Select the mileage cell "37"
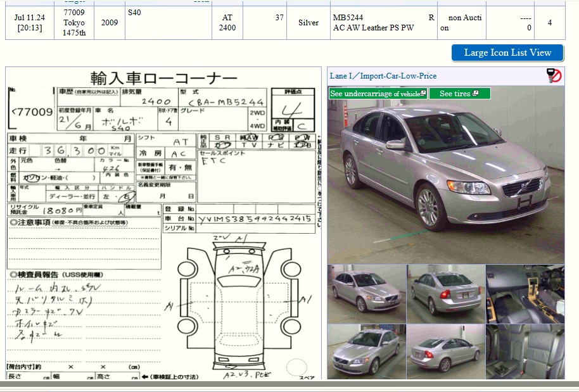The height and width of the screenshot is (392, 579). click(264, 23)
